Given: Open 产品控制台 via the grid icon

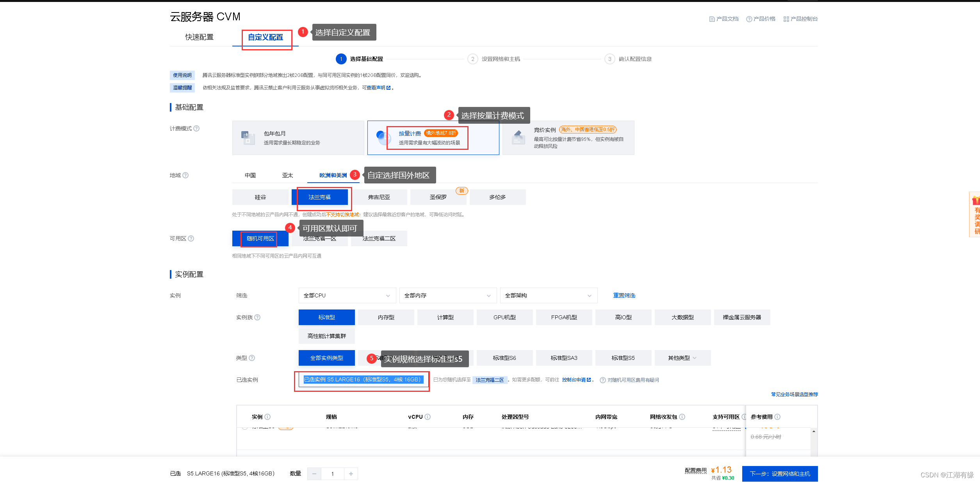Looking at the screenshot, I should pyautogui.click(x=786, y=18).
